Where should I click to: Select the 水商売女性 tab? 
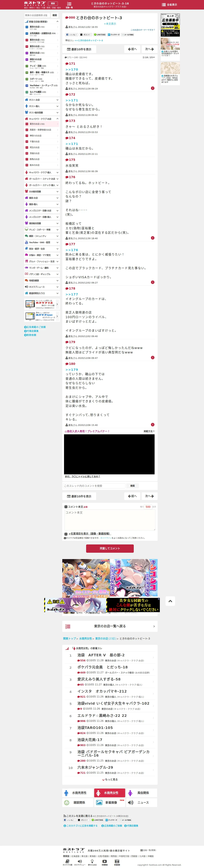pos(110,793)
